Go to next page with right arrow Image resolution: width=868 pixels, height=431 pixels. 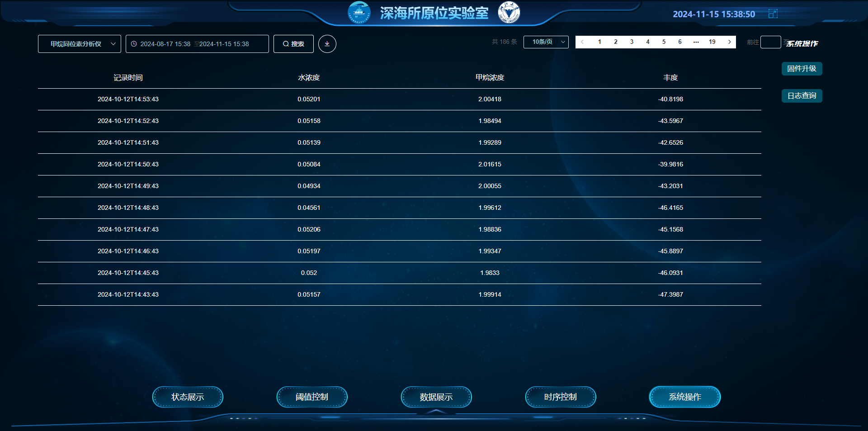coord(729,42)
